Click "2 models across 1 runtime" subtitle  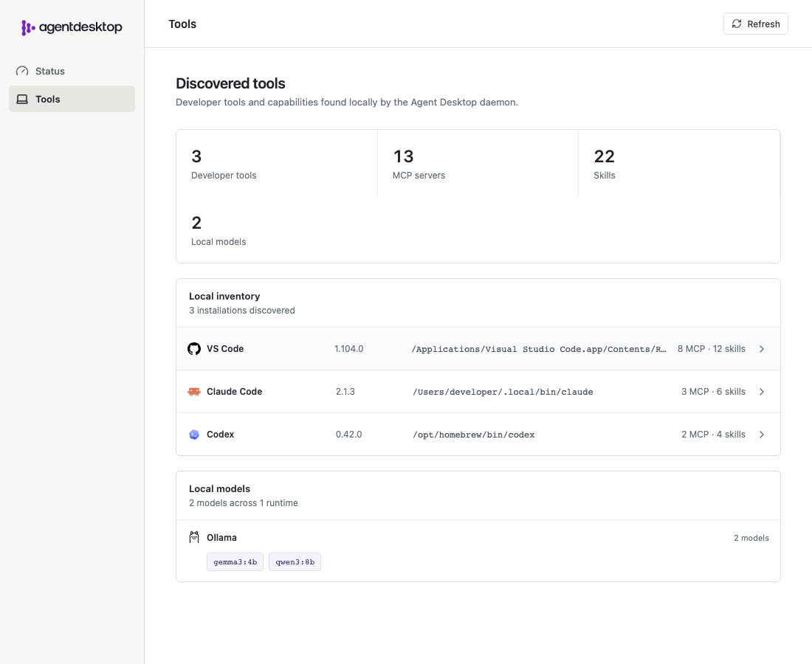[244, 503]
